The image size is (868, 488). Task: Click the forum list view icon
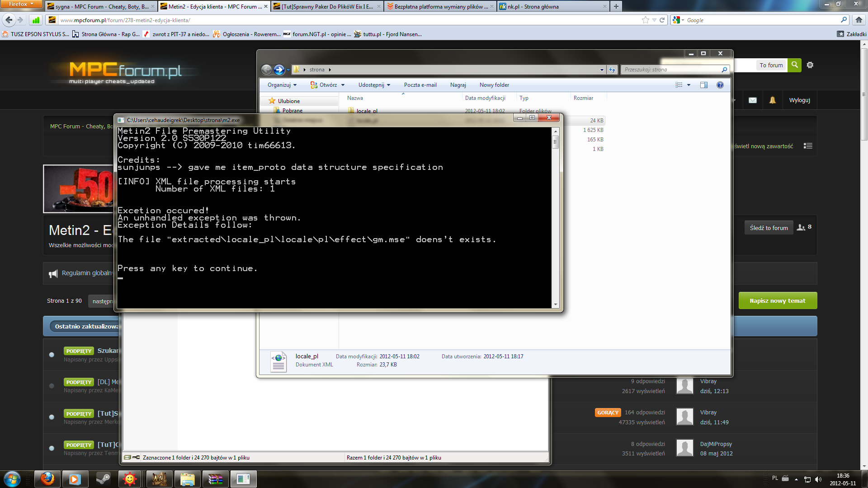coord(808,146)
